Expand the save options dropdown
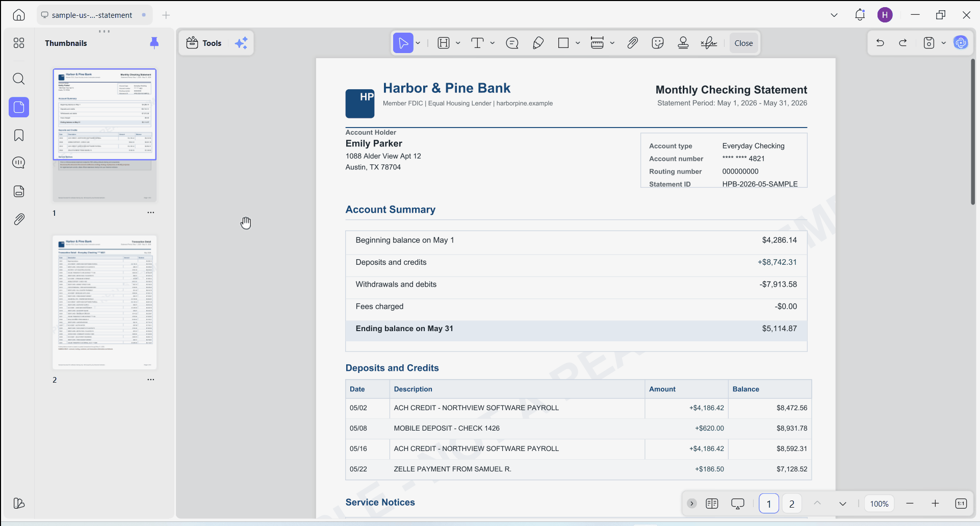This screenshot has width=980, height=526. (x=943, y=43)
